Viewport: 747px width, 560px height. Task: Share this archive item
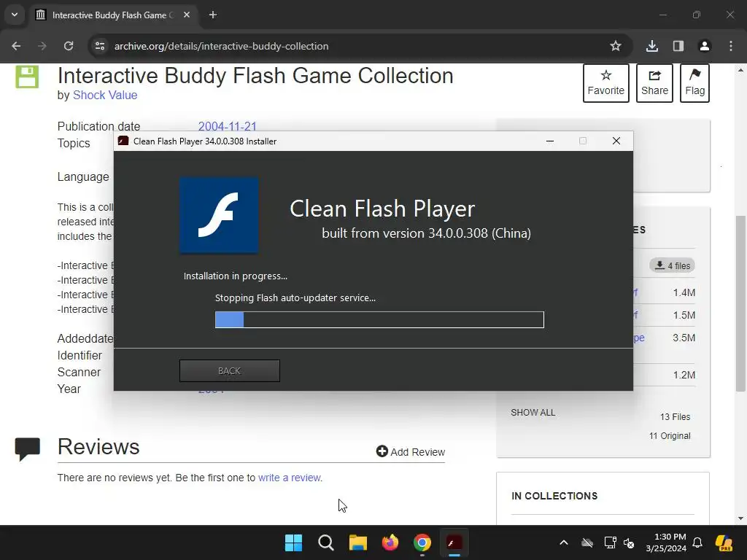654,83
